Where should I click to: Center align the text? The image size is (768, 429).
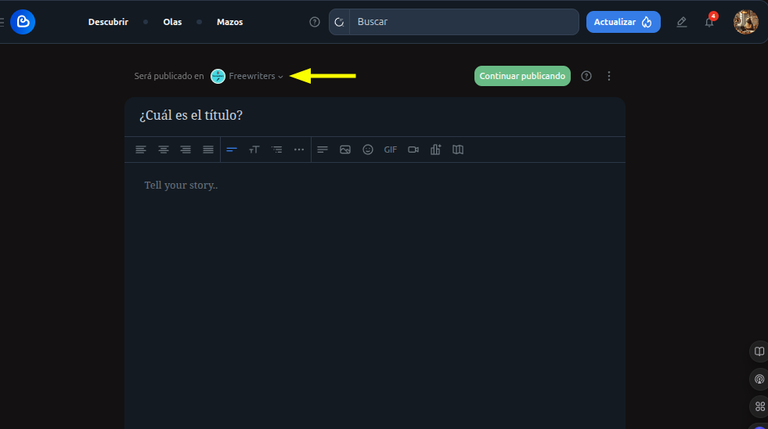[163, 149]
